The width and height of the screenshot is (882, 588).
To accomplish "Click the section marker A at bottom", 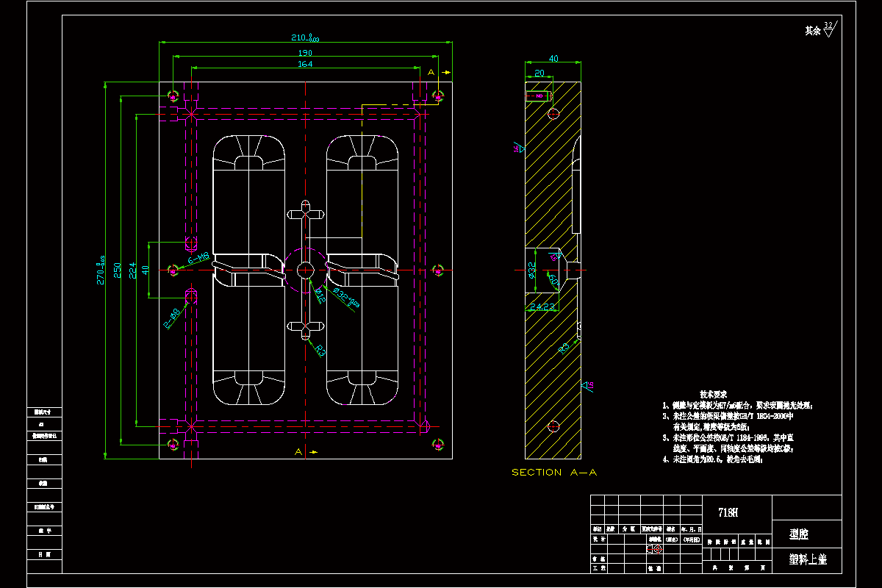I will tap(298, 452).
